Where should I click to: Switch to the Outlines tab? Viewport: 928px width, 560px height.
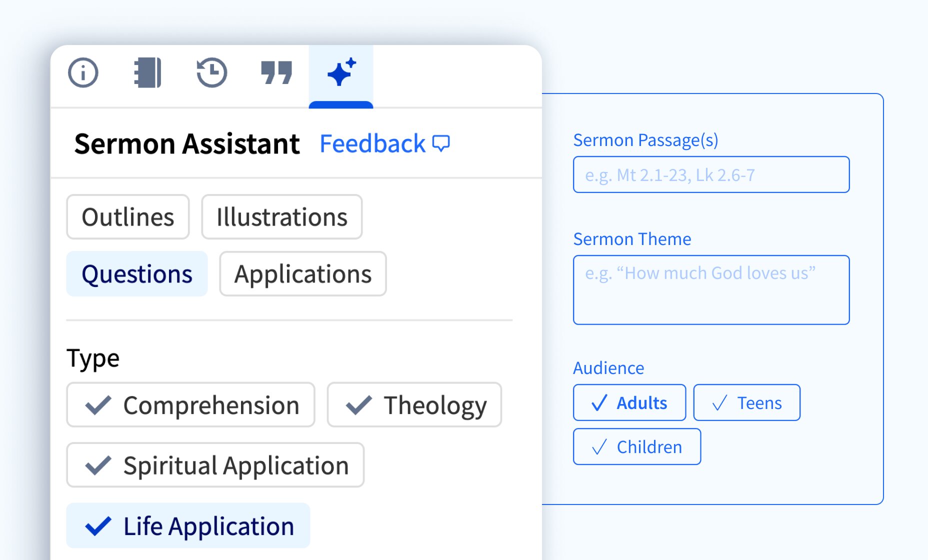tap(127, 217)
